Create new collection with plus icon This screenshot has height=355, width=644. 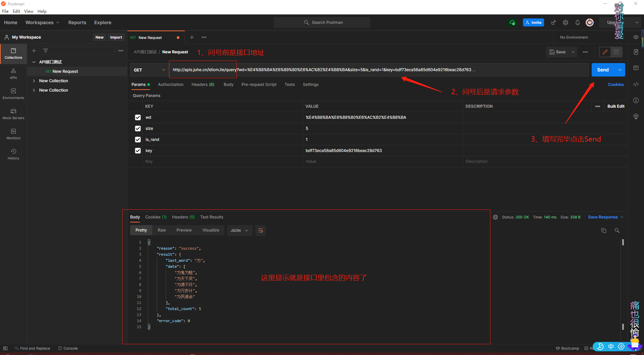coord(34,51)
